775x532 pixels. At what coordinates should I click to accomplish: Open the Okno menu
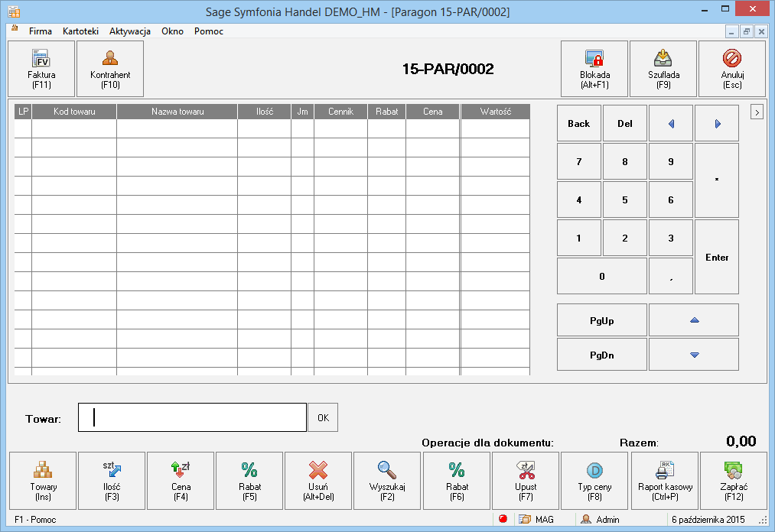pos(172,31)
